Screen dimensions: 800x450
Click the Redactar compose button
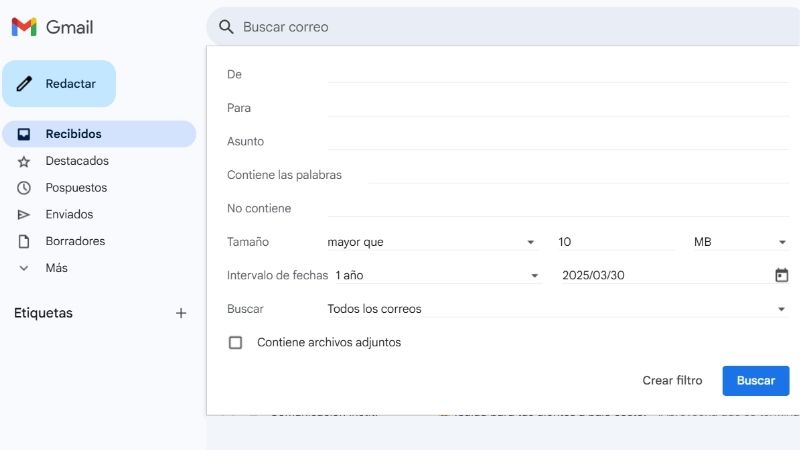[59, 84]
